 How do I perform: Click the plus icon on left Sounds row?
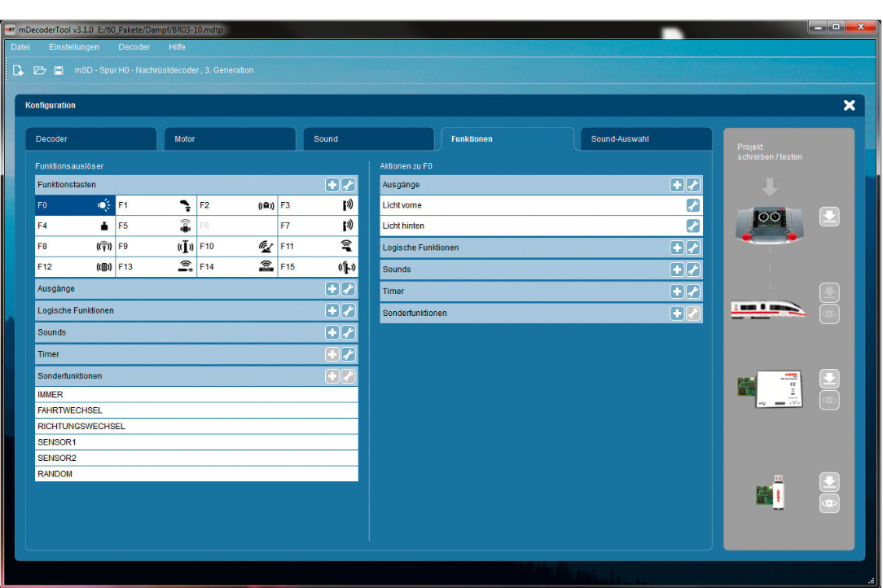pos(332,332)
